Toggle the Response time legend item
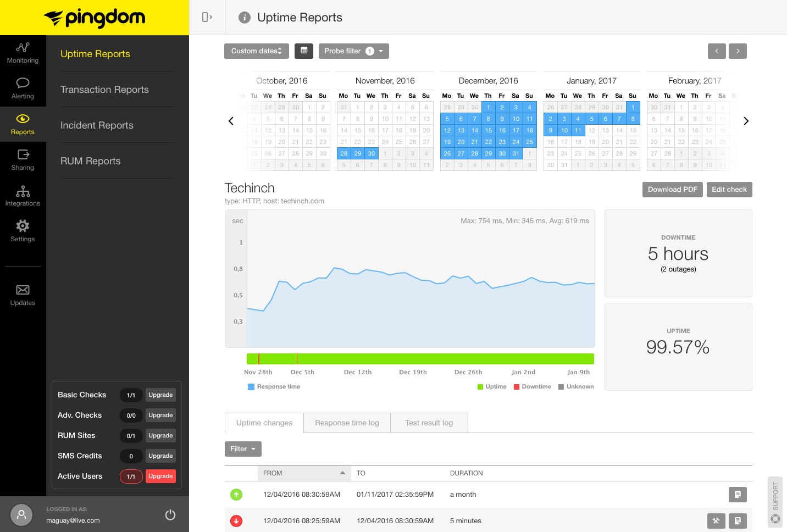This screenshot has height=532, width=787. pos(274,387)
